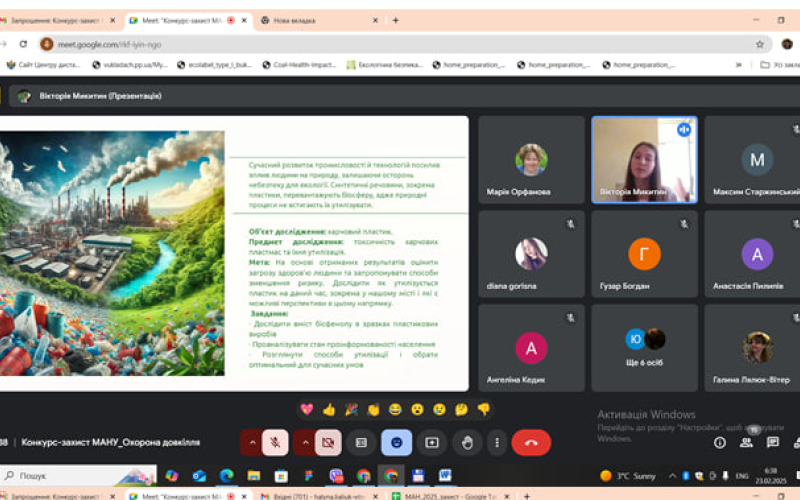Select Максим Старжинський's participant tile
This screenshot has width=800, height=500.
coord(753,160)
